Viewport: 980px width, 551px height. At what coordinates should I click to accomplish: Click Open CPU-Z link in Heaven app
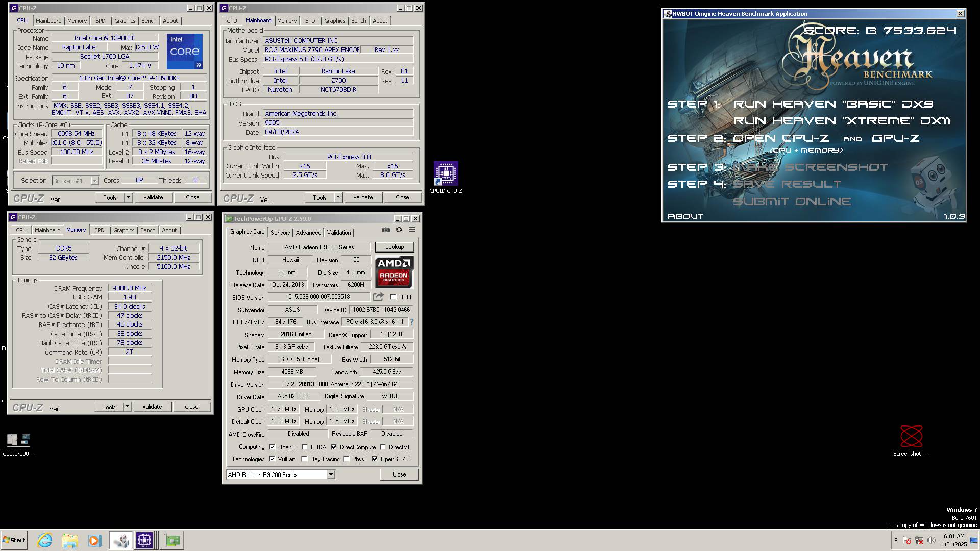click(x=781, y=138)
